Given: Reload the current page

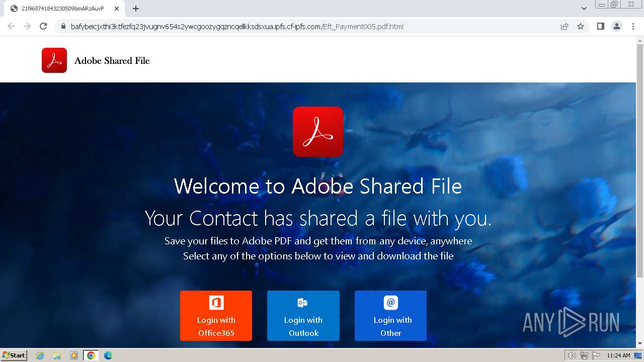Looking at the screenshot, I should point(43,27).
